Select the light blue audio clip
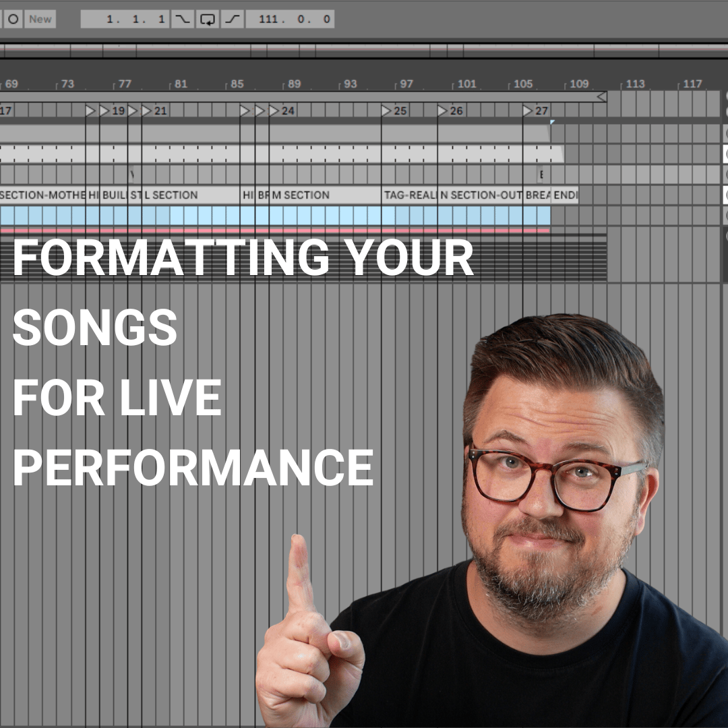 click(275, 216)
